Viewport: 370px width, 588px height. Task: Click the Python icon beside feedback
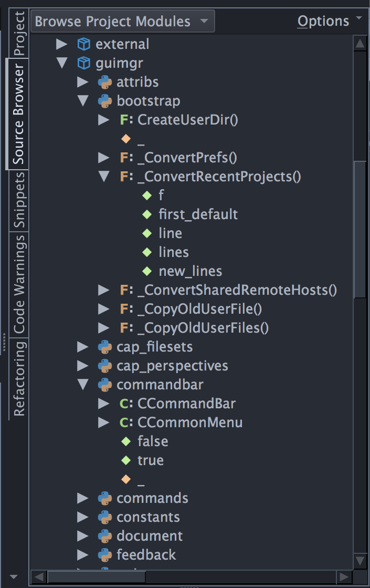click(105, 555)
